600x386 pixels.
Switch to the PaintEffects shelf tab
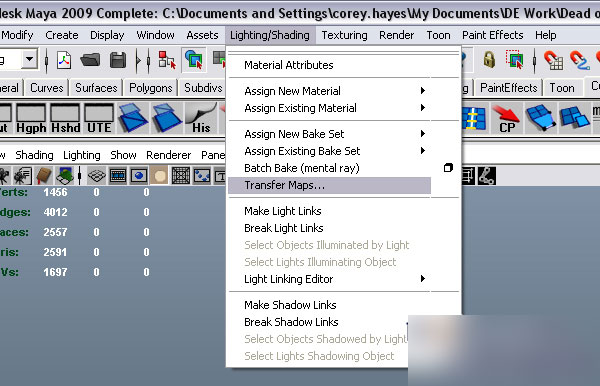[x=509, y=88]
